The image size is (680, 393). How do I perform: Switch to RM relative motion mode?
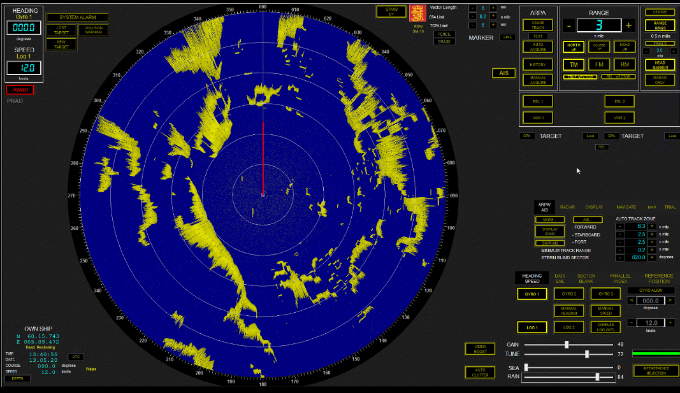pyautogui.click(x=624, y=65)
